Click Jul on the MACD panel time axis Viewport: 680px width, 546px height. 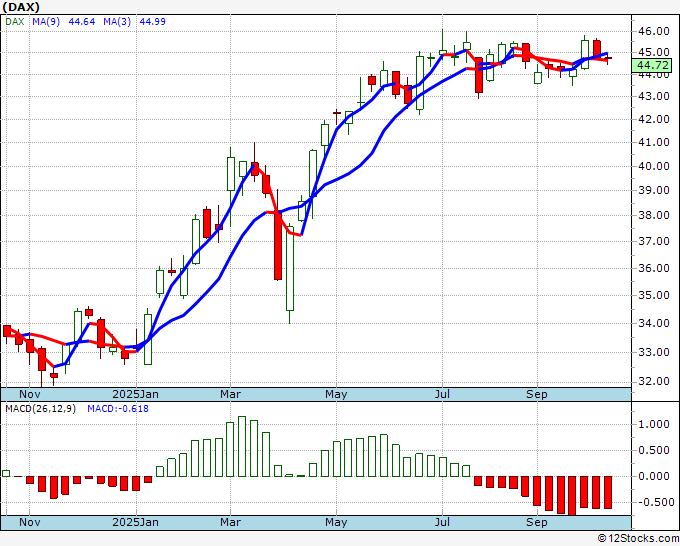tap(442, 522)
